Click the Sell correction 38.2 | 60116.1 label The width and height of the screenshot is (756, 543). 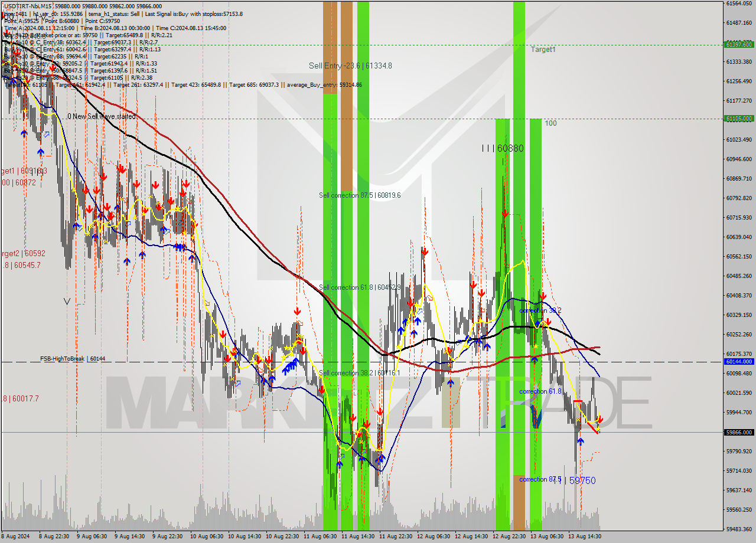359,373
